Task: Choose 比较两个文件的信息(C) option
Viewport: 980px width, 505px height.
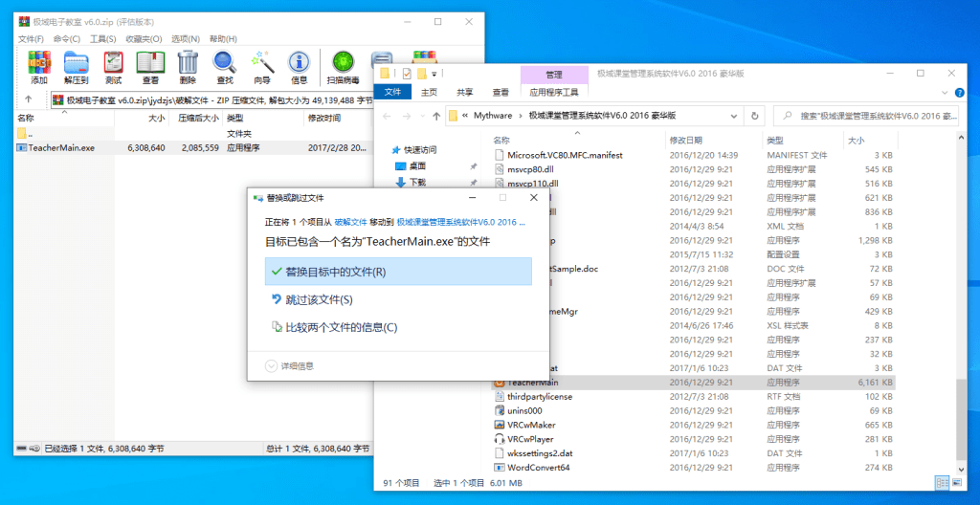Action: [x=399, y=327]
